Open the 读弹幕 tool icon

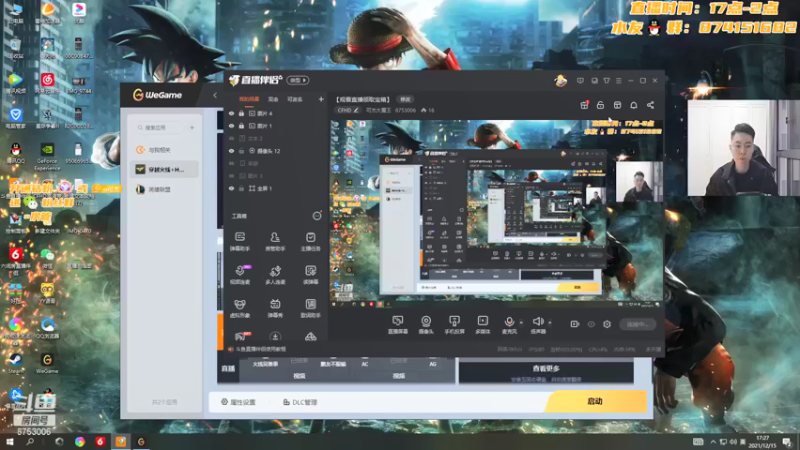[x=310, y=274]
